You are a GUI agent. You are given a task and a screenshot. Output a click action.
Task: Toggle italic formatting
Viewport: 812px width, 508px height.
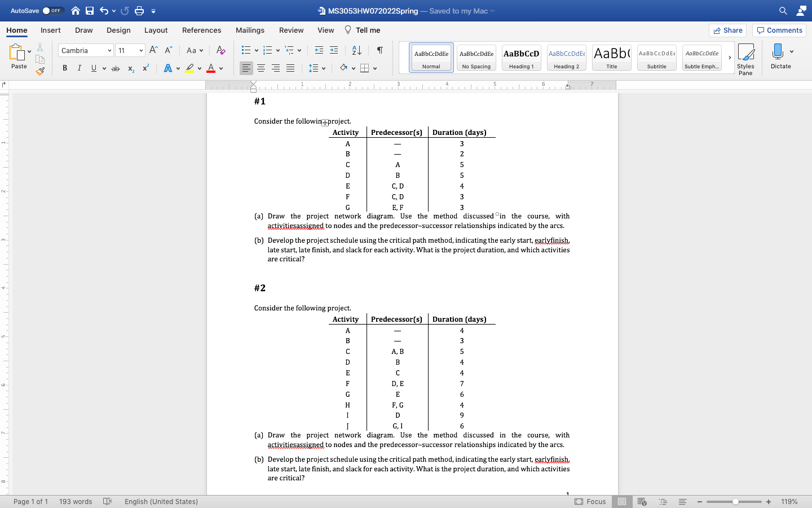[x=79, y=68]
